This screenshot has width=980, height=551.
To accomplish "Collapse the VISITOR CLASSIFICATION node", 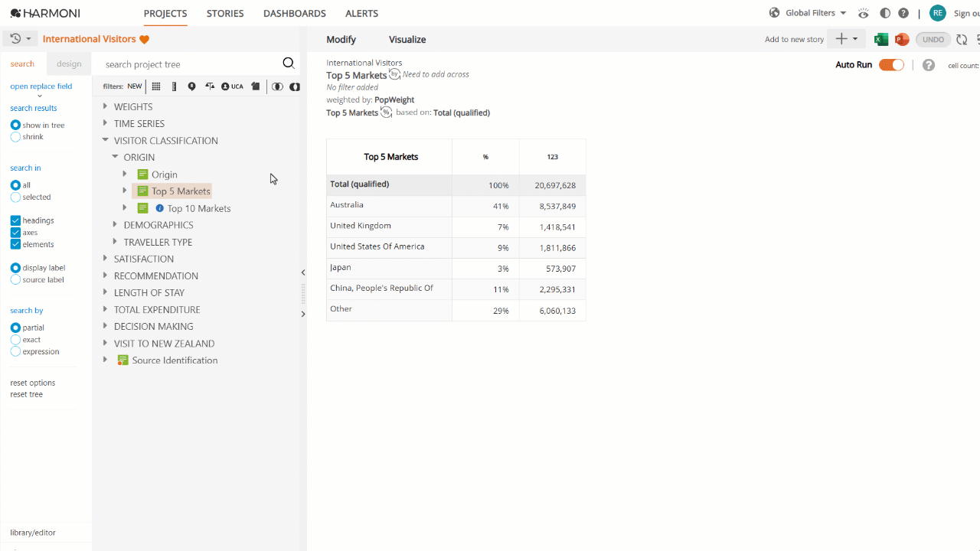I will pyautogui.click(x=106, y=140).
